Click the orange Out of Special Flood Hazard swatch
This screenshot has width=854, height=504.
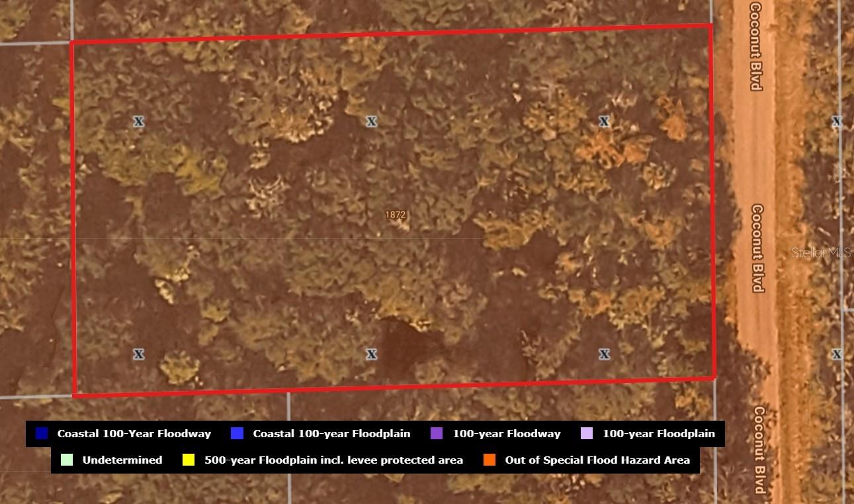(490, 460)
